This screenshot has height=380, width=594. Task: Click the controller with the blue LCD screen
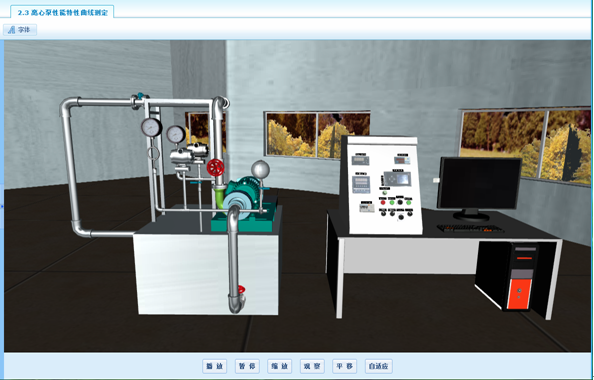(x=397, y=178)
